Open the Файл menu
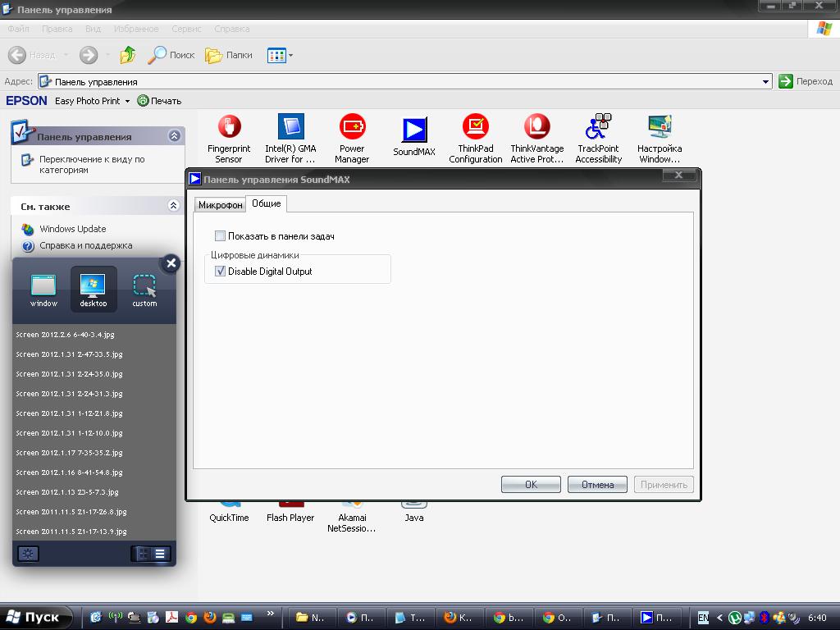 [19, 29]
